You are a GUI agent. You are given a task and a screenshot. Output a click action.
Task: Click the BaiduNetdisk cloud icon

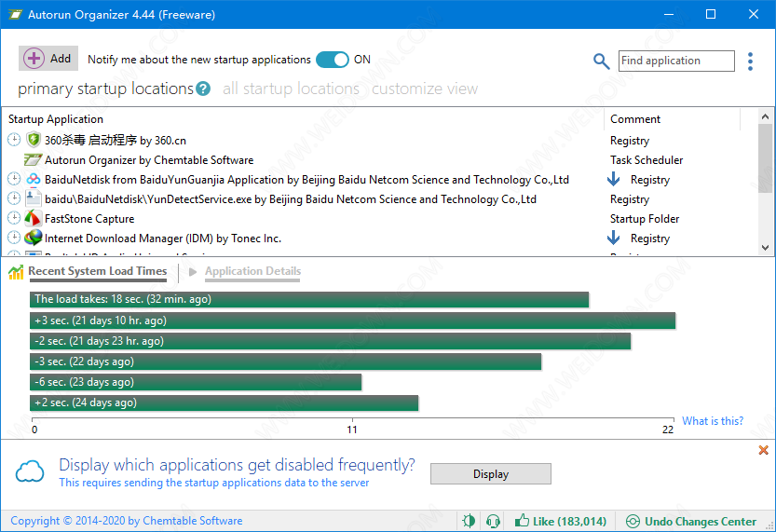(34, 179)
